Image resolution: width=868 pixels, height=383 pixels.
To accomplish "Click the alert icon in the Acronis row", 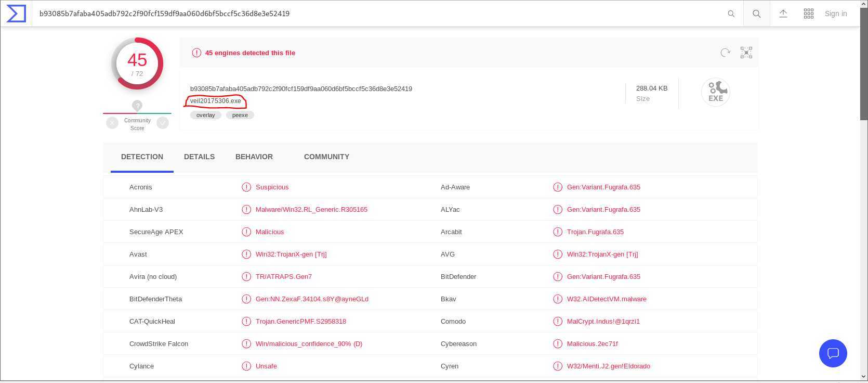I will coord(246,187).
